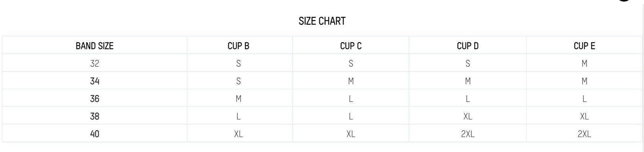Screen dimensions: 644x152
Task: Select the 2XL cell for band 40 Cup E
Action: (584, 134)
